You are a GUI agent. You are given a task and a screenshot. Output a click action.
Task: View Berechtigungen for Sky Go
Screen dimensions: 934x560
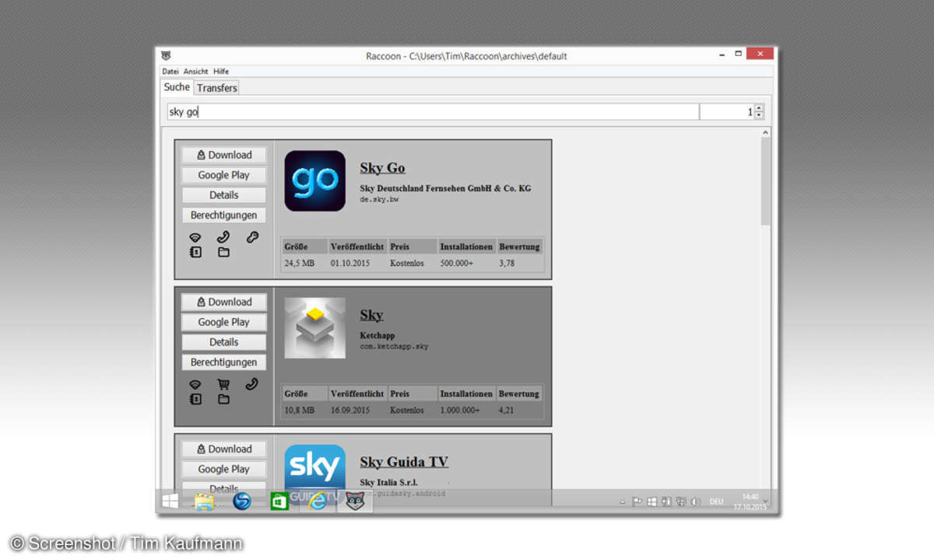(224, 215)
